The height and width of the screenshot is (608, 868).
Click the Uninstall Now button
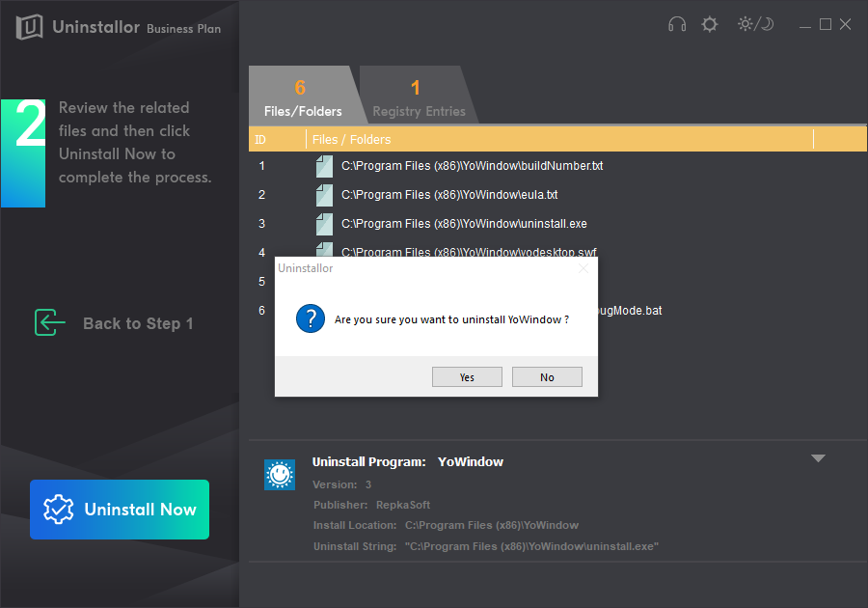(120, 510)
